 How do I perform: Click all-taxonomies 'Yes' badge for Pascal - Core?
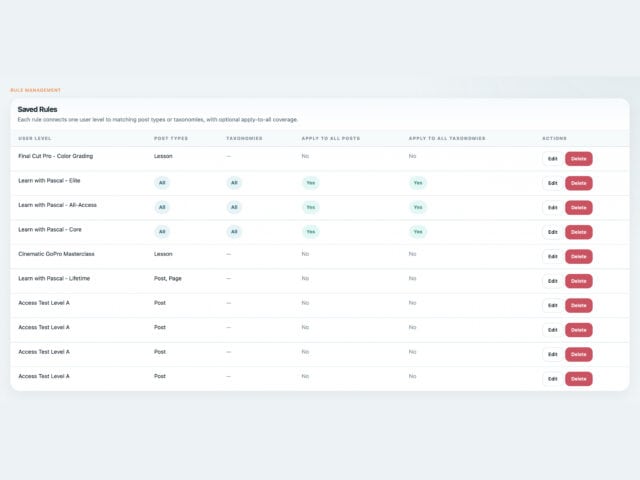(x=418, y=232)
